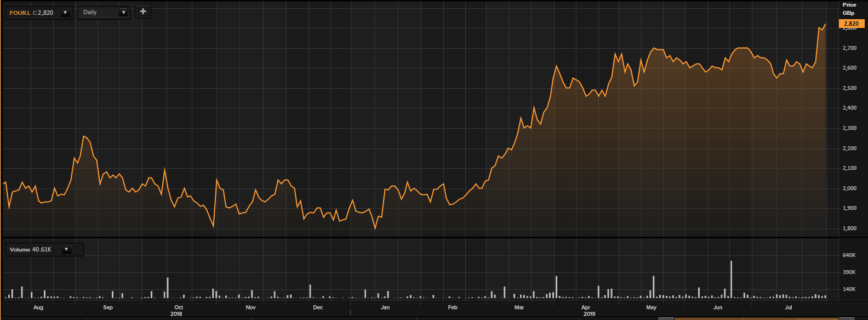Click the Apr label on the time axis
868x320 pixels.
coord(586,307)
